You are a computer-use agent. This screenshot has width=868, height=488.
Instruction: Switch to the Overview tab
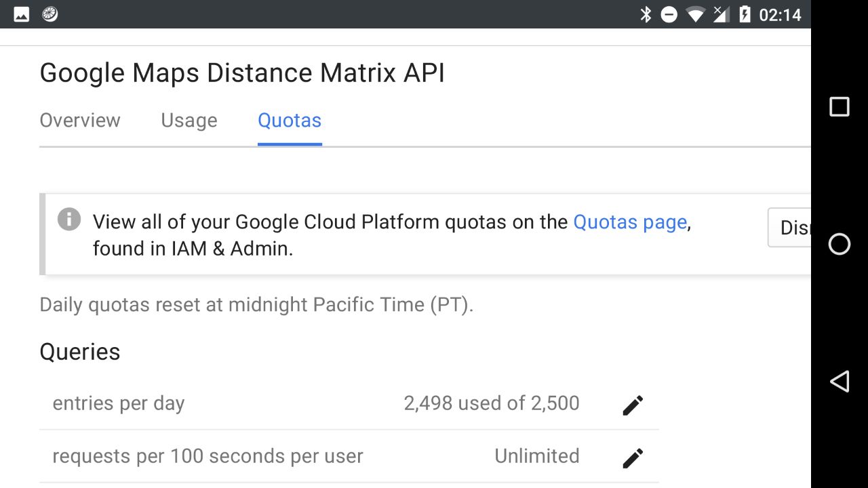(x=80, y=121)
